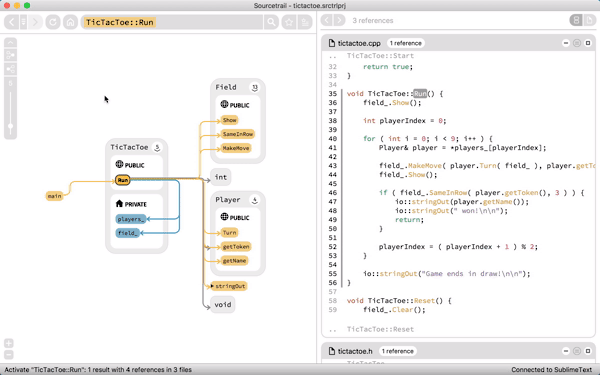Select the Turn node in Player
Viewport: 600px width, 375px height.
230,233
